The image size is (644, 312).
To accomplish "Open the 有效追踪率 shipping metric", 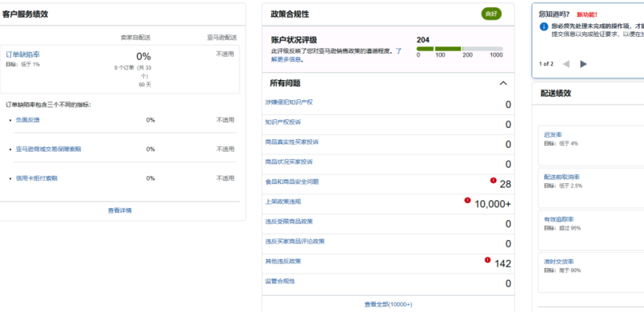I will tap(559, 219).
